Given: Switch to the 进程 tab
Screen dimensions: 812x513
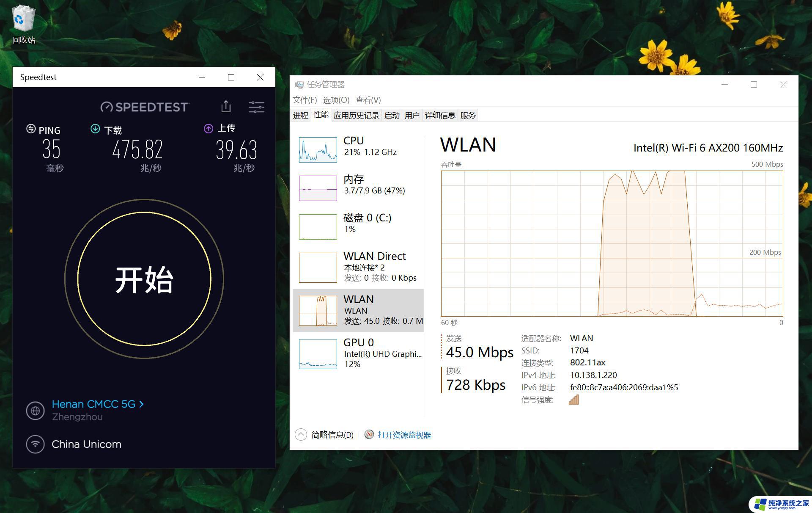Looking at the screenshot, I should tap(301, 115).
